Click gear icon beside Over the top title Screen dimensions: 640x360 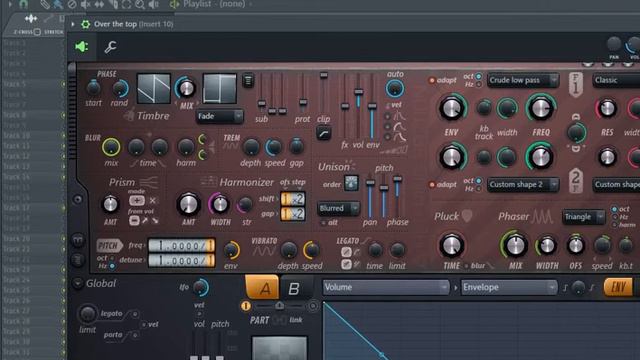tap(85, 24)
